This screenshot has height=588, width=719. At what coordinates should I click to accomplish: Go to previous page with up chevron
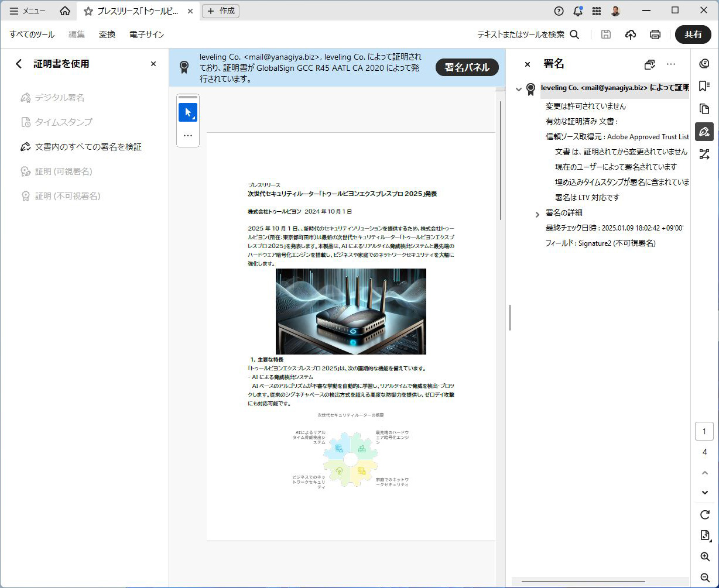click(704, 473)
